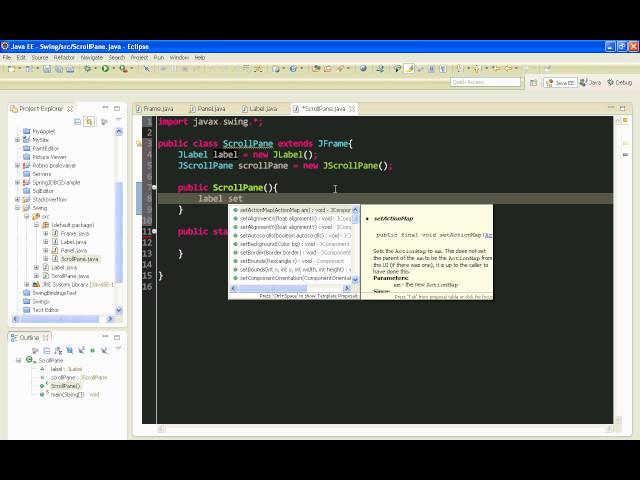Select Frame.java in default package
The image size is (640, 480).
pyautogui.click(x=74, y=233)
